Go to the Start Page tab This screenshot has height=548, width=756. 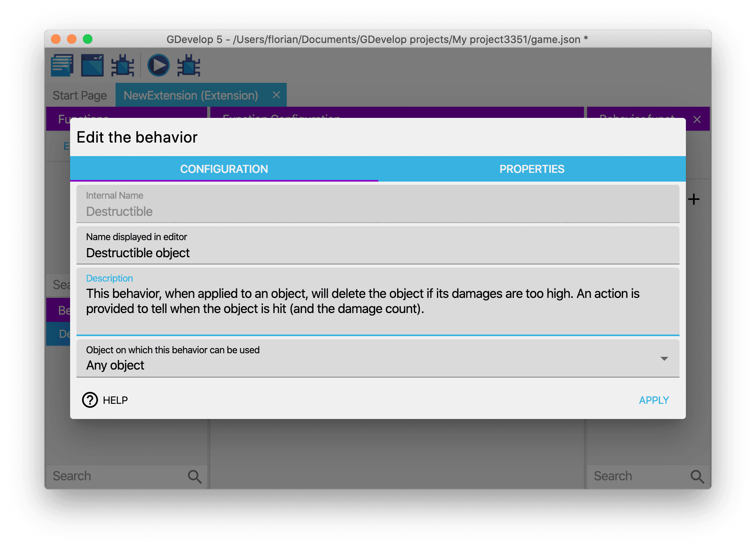coord(80,96)
